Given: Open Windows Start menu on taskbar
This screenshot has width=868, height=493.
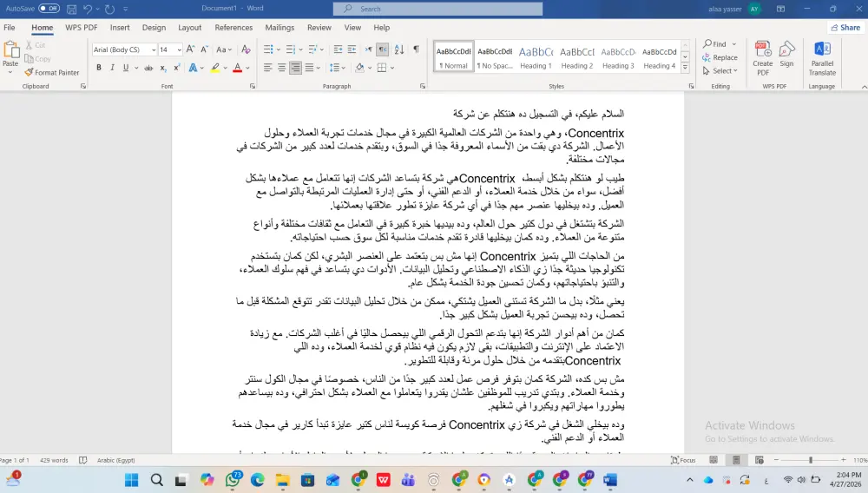Looking at the screenshot, I should click(132, 480).
